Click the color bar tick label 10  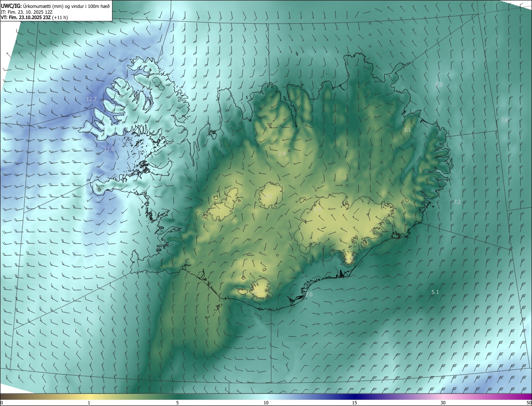[266, 403]
